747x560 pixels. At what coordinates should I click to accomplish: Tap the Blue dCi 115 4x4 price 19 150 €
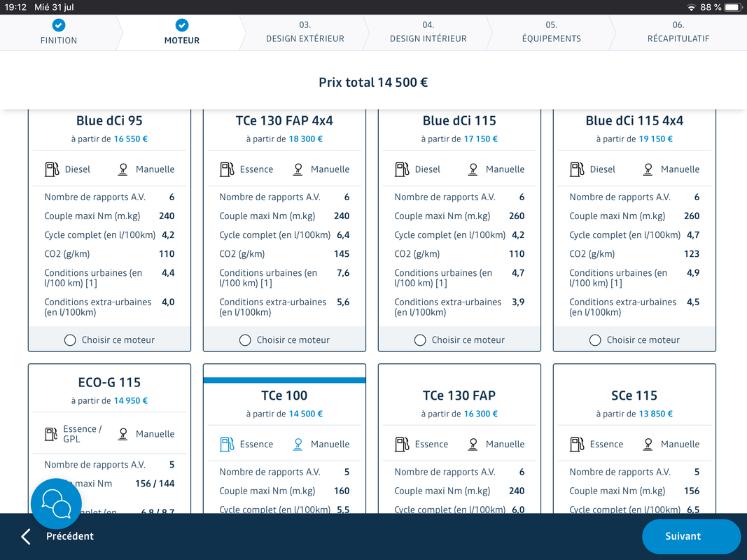coord(655,139)
